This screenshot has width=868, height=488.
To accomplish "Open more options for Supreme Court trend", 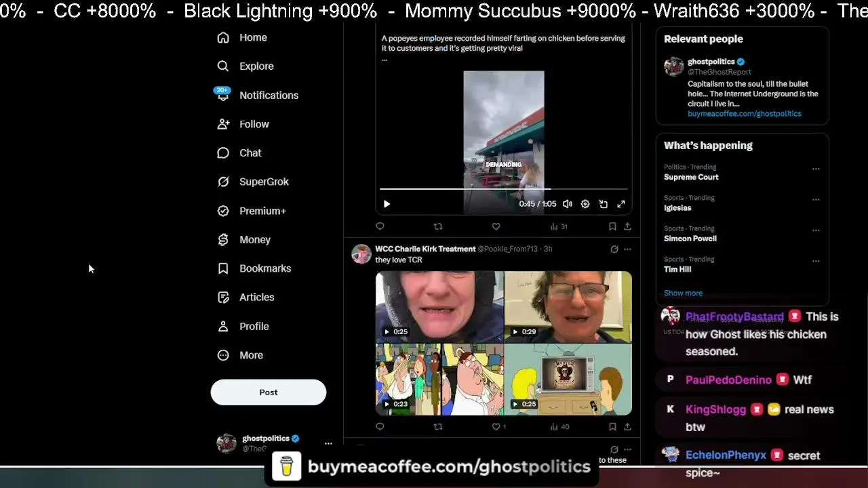I will coord(816,169).
